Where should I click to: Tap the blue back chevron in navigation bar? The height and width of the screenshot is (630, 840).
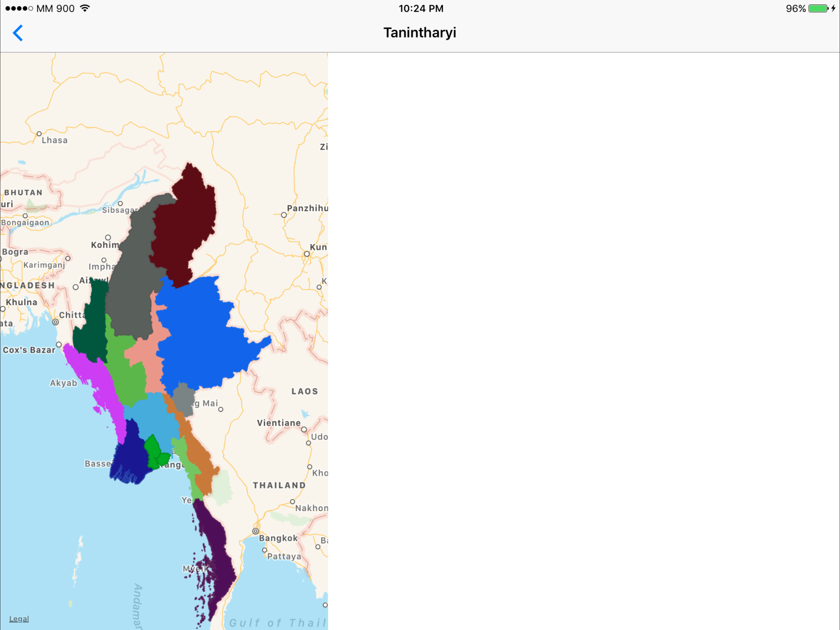click(18, 33)
